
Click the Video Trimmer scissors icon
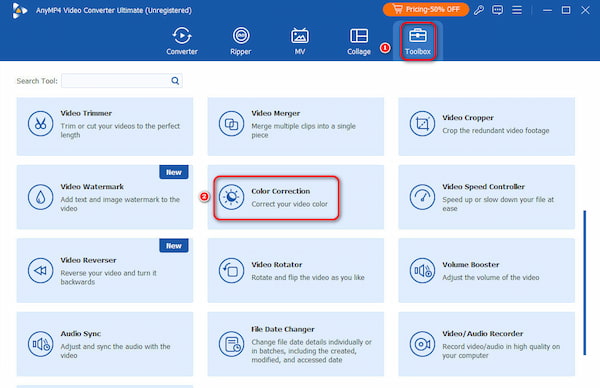click(40, 124)
